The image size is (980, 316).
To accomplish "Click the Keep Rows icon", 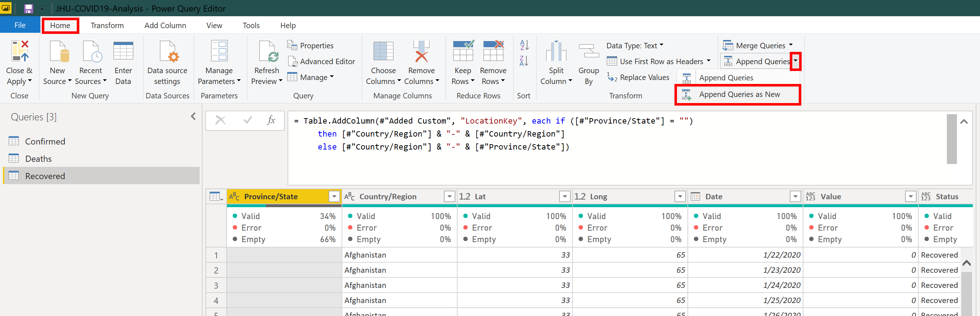I will coord(463,50).
